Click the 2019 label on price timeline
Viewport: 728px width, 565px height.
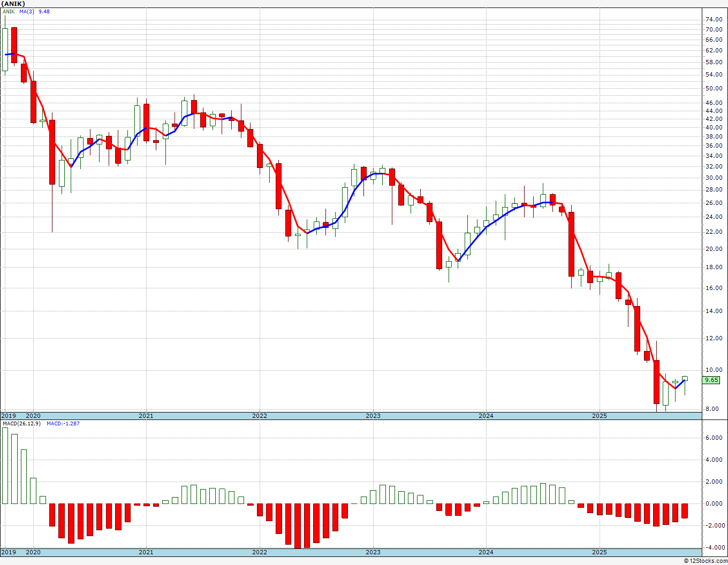click(x=9, y=416)
